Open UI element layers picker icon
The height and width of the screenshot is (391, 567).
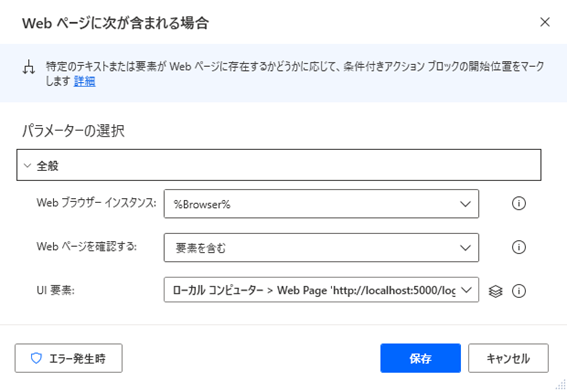pos(495,291)
